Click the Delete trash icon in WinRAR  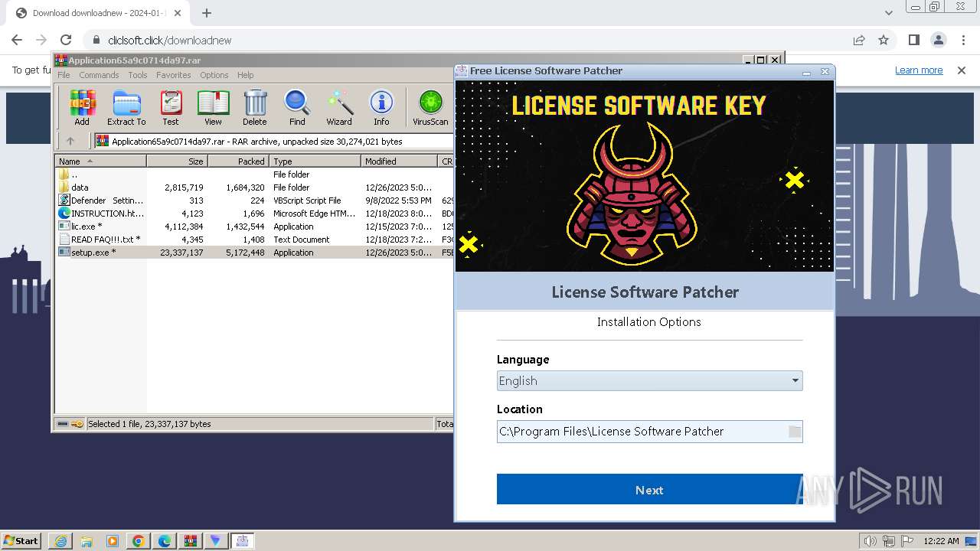255,108
